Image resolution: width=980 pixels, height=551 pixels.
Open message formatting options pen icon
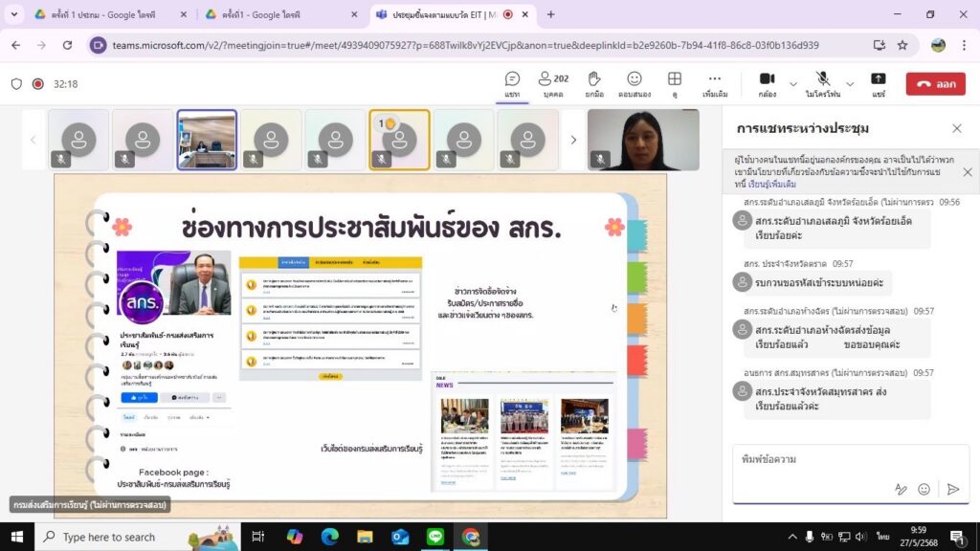(x=901, y=489)
